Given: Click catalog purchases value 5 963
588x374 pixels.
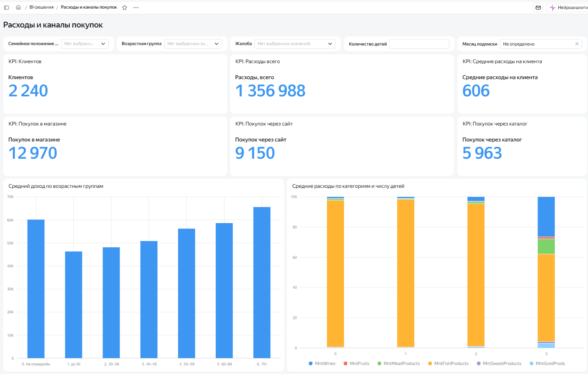Looking at the screenshot, I should pyautogui.click(x=482, y=153).
